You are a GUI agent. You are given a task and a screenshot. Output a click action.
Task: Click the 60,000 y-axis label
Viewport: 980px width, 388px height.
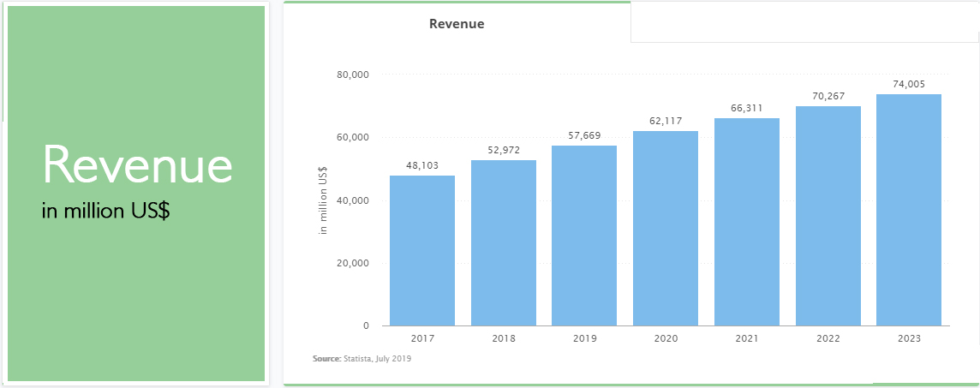pyautogui.click(x=353, y=137)
